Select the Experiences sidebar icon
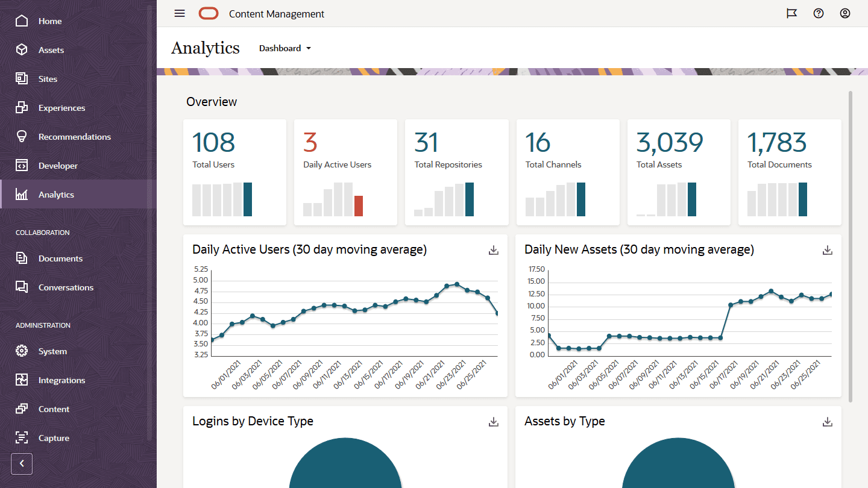868x488 pixels. 22,107
